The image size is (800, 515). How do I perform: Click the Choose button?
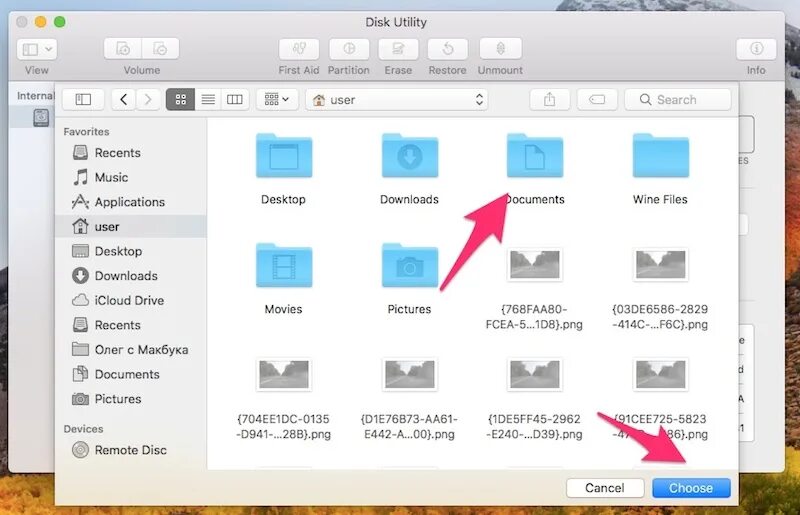(691, 488)
